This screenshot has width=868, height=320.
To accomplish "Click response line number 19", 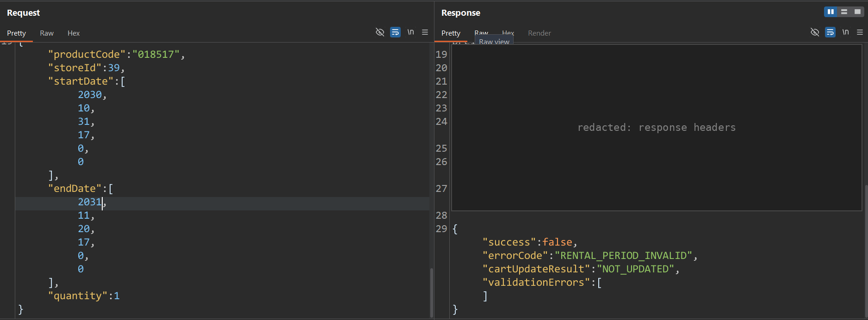I will 441,55.
